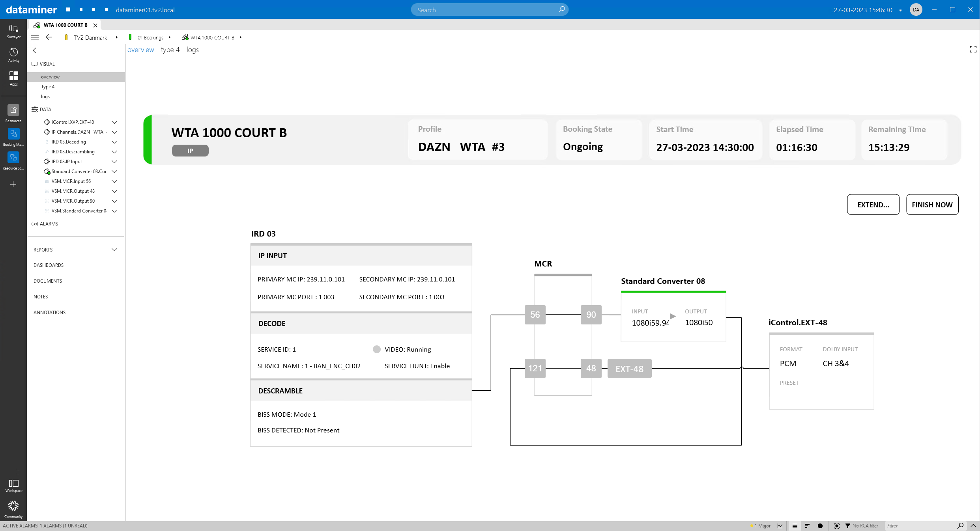Open the Activity sidebar module
The height and width of the screenshot is (531, 980).
click(x=13, y=55)
